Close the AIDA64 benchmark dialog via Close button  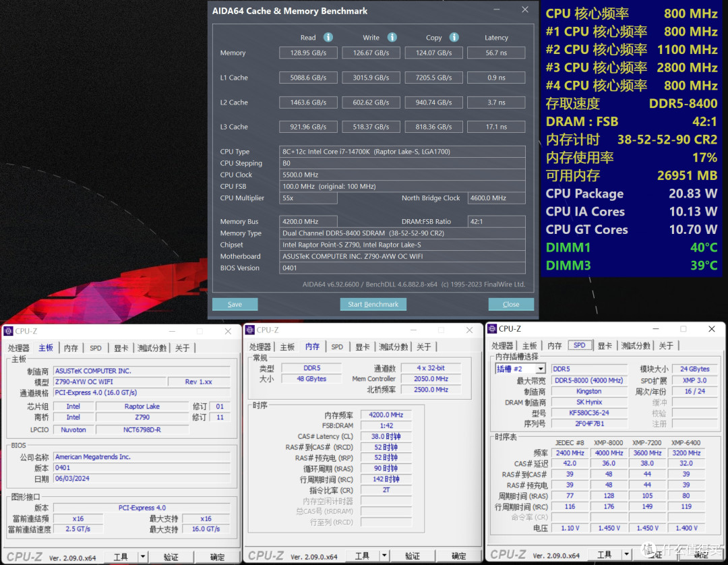511,304
